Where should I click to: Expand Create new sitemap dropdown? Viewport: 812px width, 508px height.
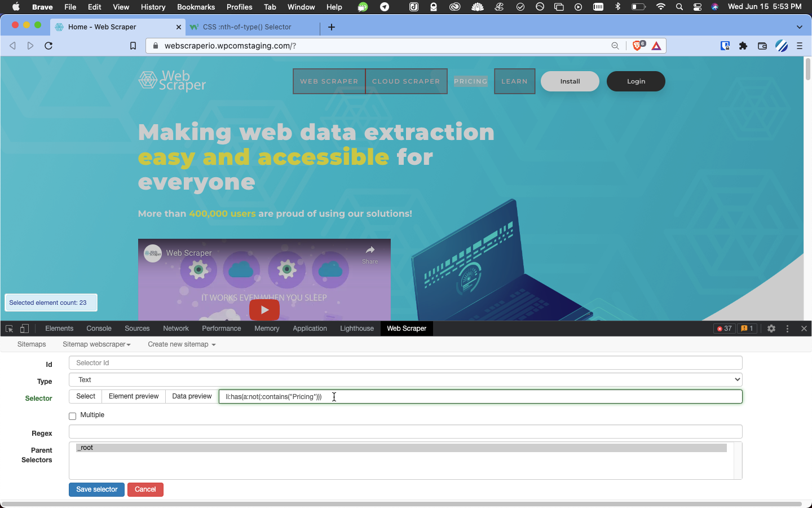pos(182,344)
